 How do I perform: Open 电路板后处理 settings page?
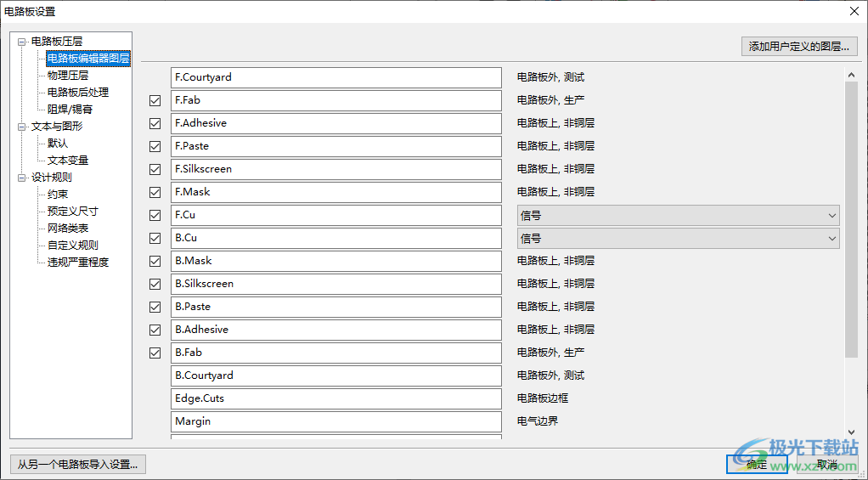click(x=78, y=93)
